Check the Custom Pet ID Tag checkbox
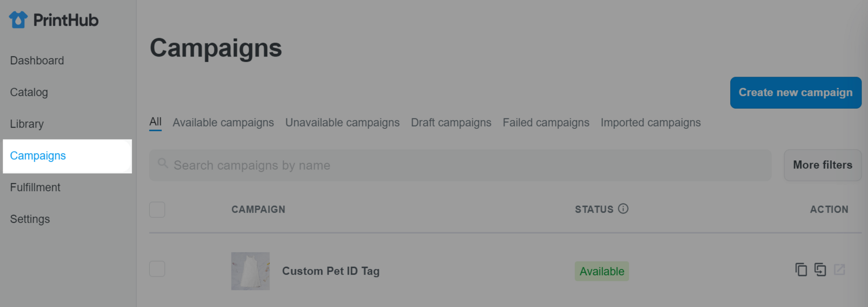The height and width of the screenshot is (307, 868). tap(157, 269)
